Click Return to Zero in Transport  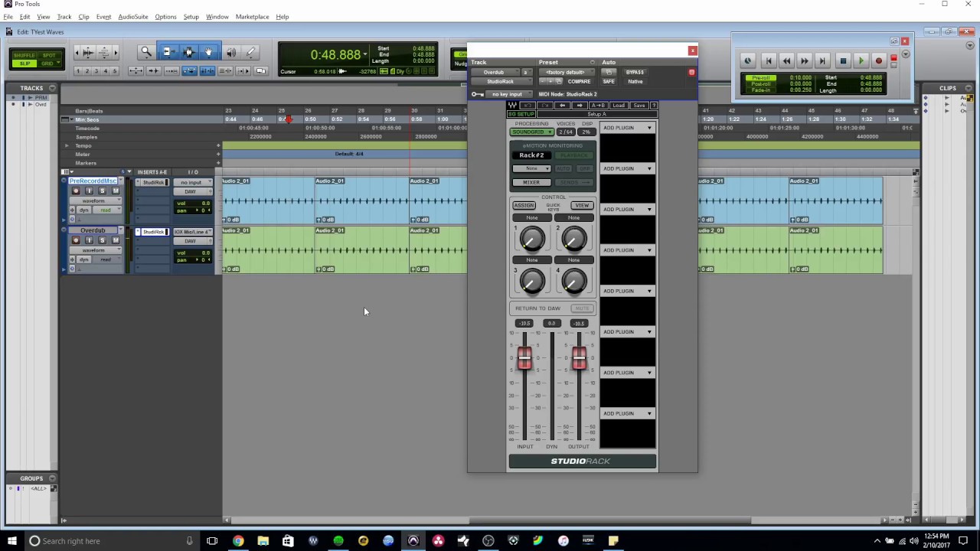[769, 61]
